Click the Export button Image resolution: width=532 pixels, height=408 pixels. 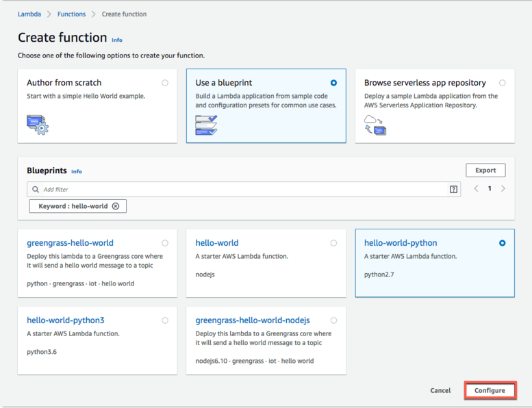(x=485, y=170)
